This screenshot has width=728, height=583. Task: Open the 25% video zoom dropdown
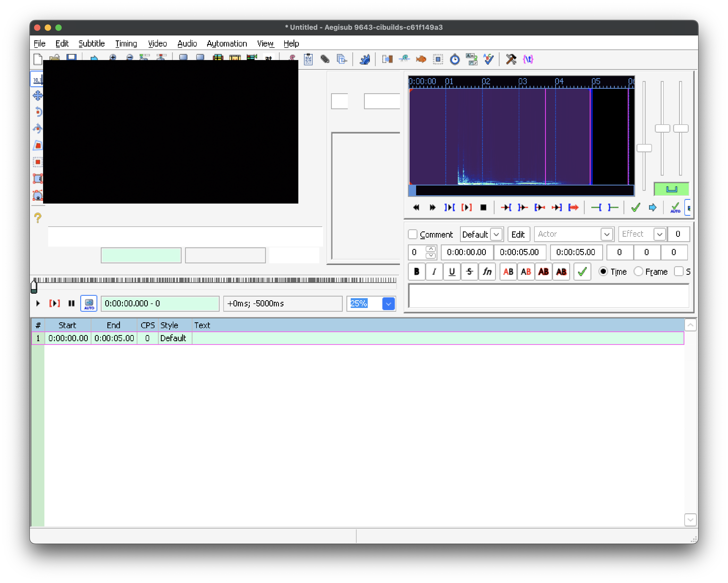[388, 304]
